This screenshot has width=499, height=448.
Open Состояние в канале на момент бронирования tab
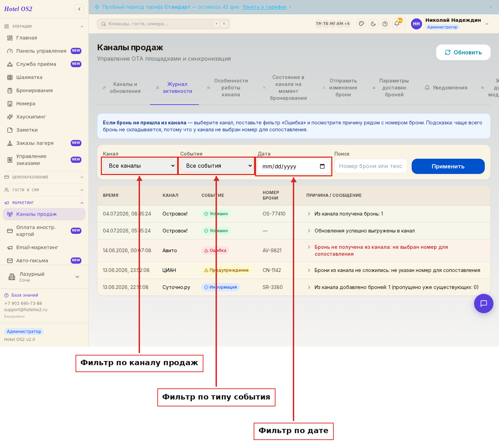click(x=285, y=88)
